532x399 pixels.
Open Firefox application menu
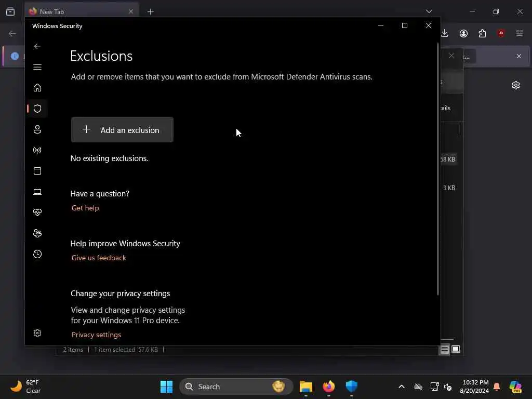(520, 33)
